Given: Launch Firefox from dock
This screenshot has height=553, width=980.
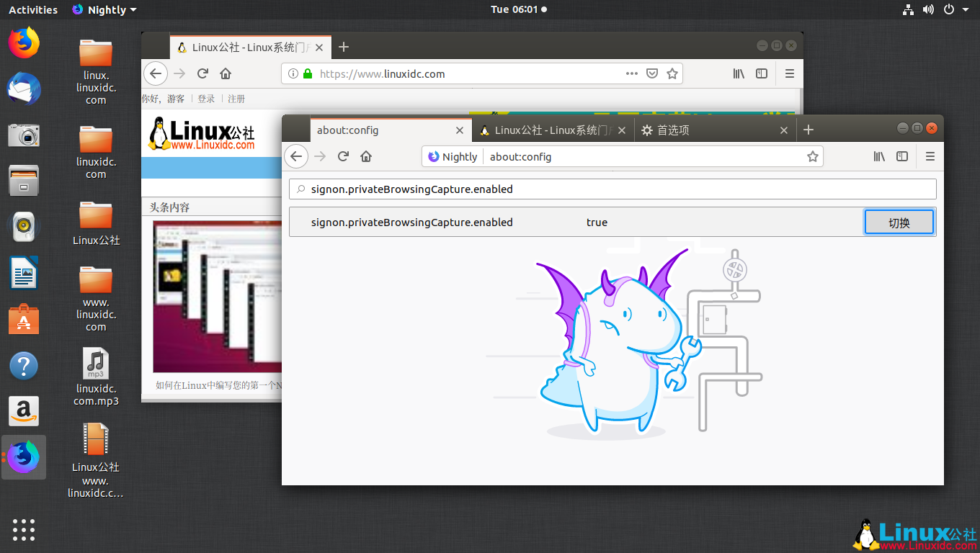Looking at the screenshot, I should 24,42.
